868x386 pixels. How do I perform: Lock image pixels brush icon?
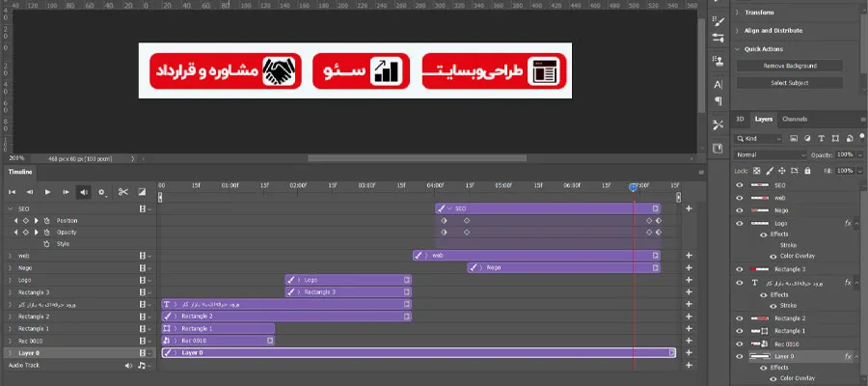click(x=770, y=171)
